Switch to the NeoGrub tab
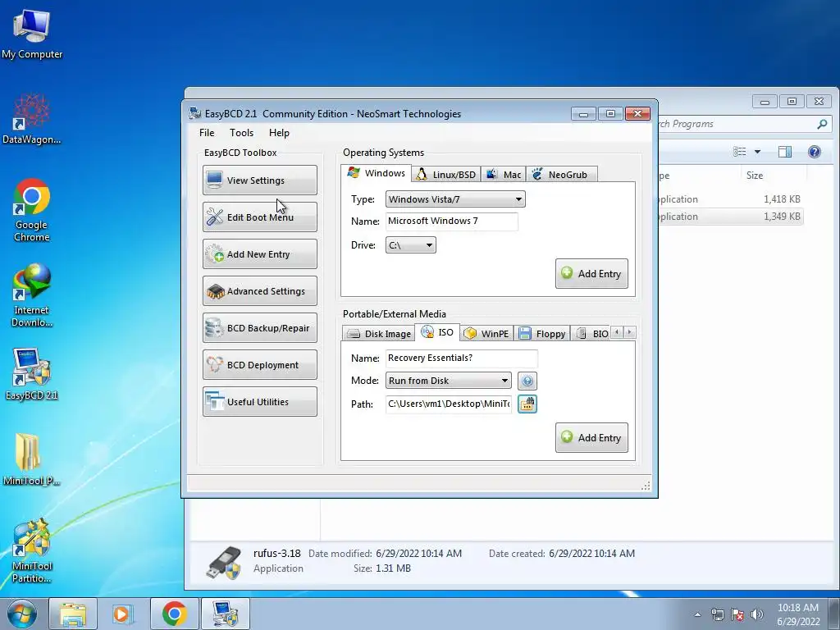 561,175
